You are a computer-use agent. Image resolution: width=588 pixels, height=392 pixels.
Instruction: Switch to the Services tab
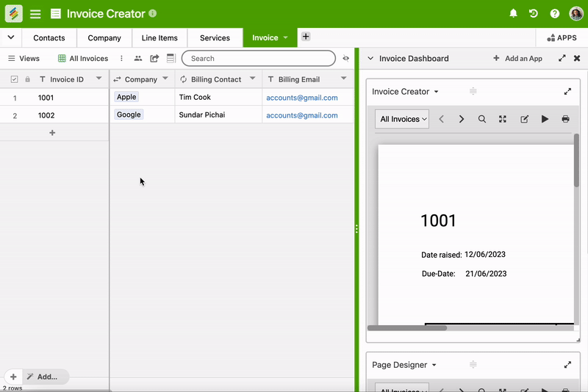click(x=215, y=38)
